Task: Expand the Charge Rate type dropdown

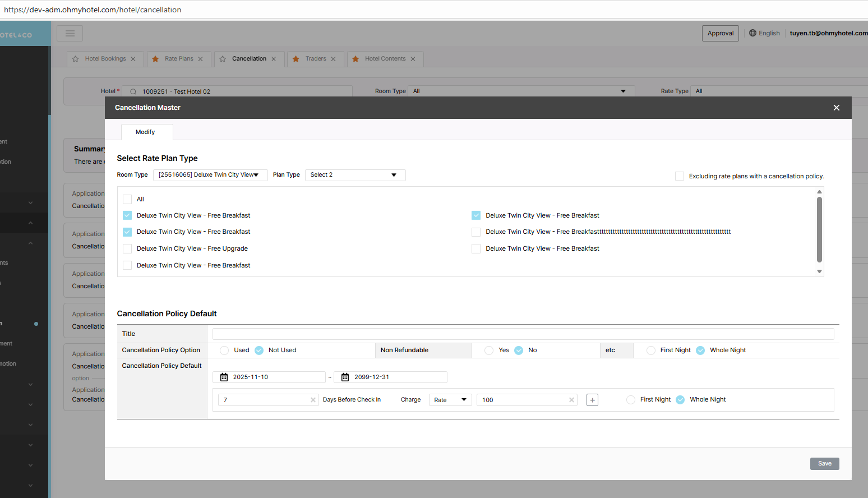Action: click(x=450, y=400)
